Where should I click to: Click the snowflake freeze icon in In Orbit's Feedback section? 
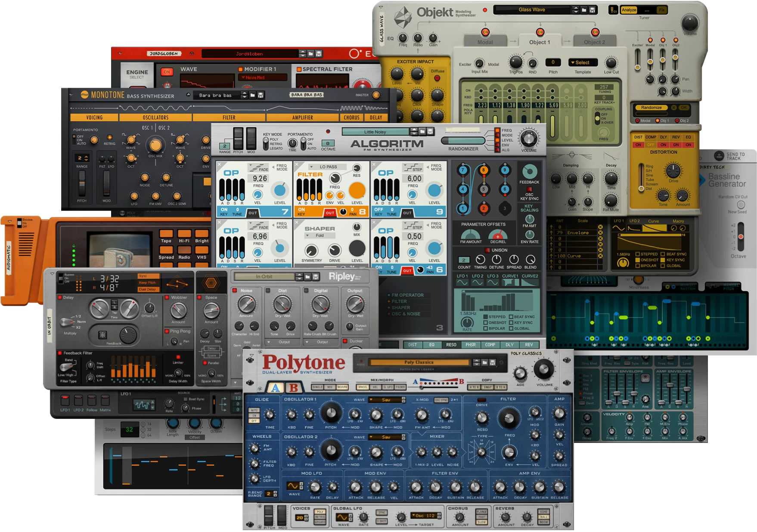(102, 336)
